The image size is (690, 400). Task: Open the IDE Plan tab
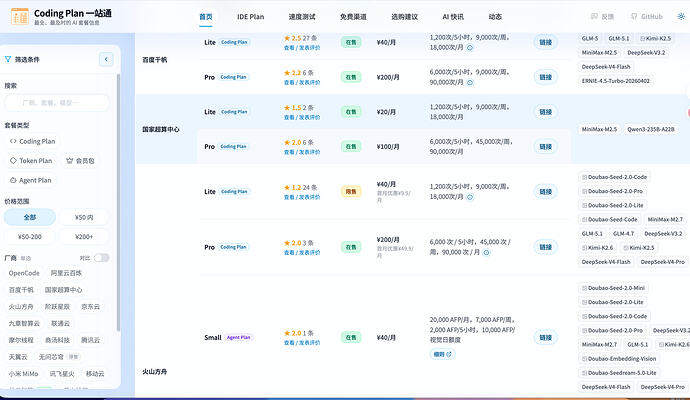[250, 17]
